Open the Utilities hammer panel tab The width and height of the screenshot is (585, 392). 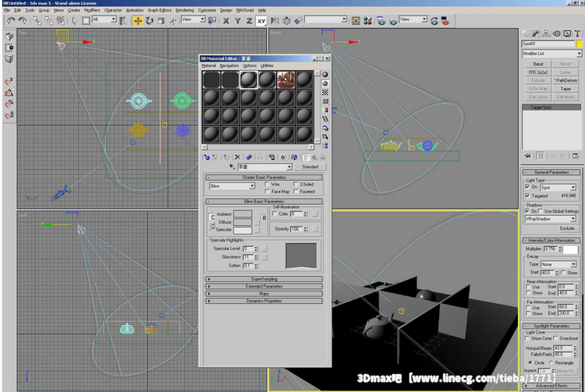(x=577, y=34)
